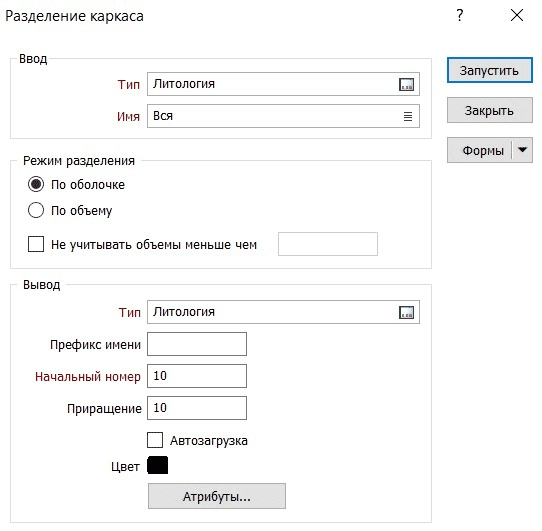542x531 pixels.
Task: Click the Закрыть button
Action: point(489,110)
